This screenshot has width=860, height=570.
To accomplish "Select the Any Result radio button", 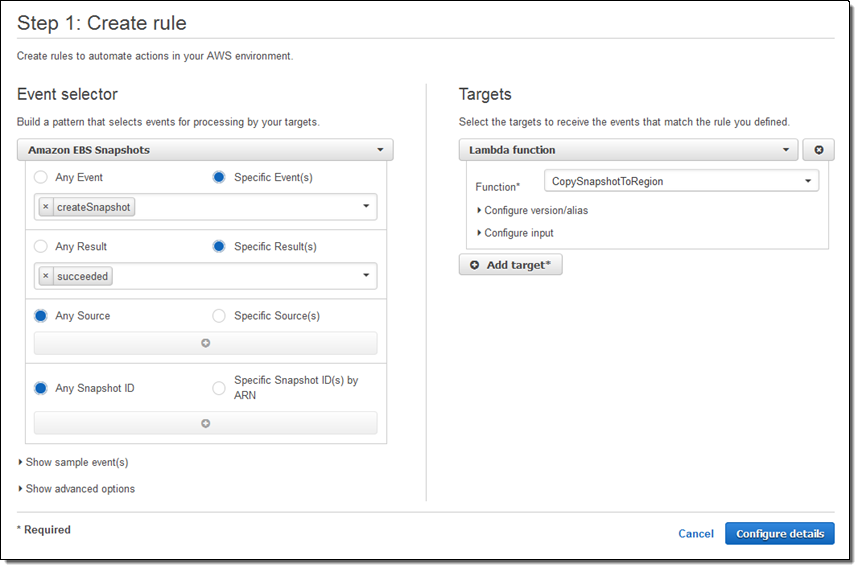I will (41, 246).
